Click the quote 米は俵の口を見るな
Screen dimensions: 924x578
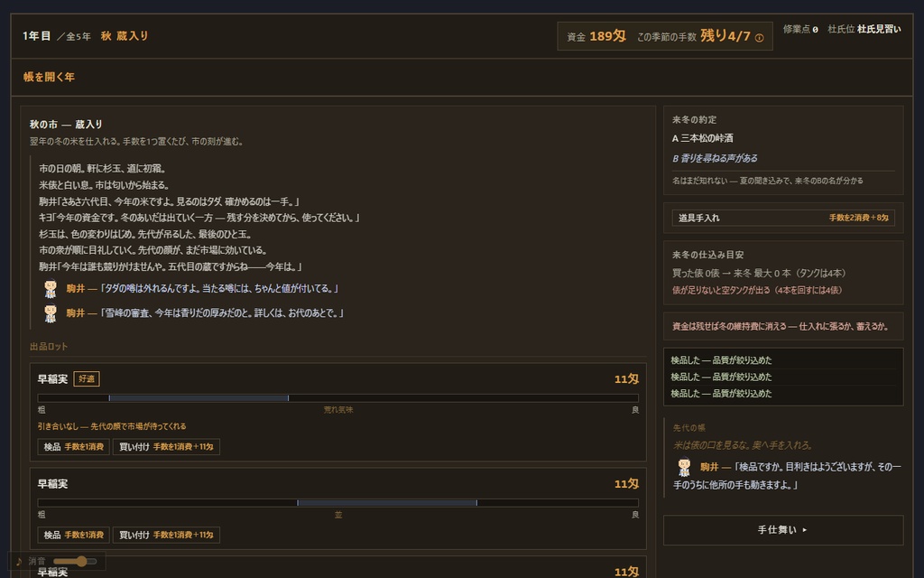743,445
